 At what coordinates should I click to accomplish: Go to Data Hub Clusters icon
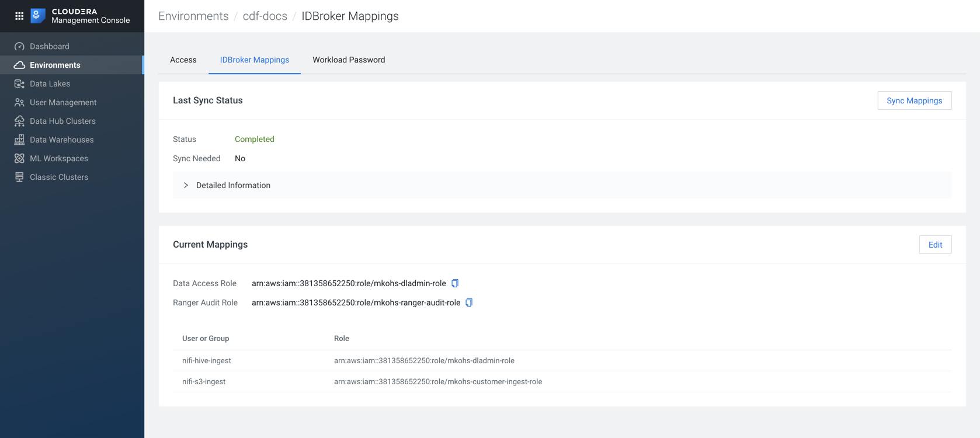pyautogui.click(x=19, y=121)
